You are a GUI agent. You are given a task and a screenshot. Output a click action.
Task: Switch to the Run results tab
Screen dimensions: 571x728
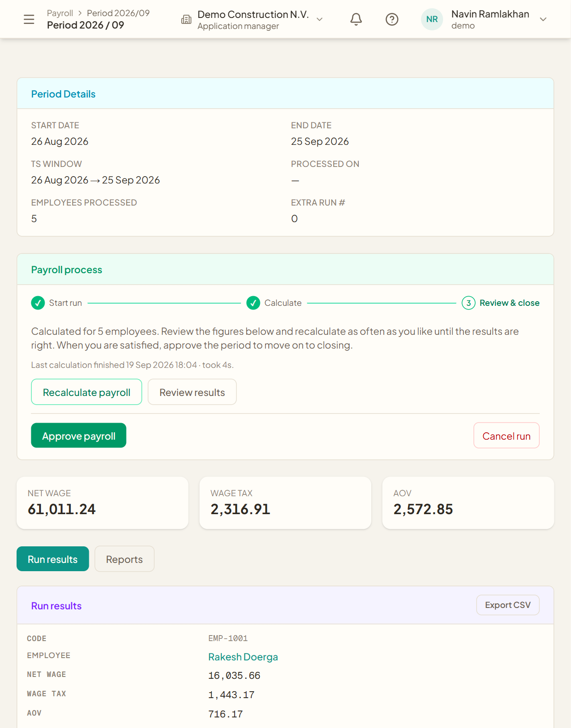[53, 559]
